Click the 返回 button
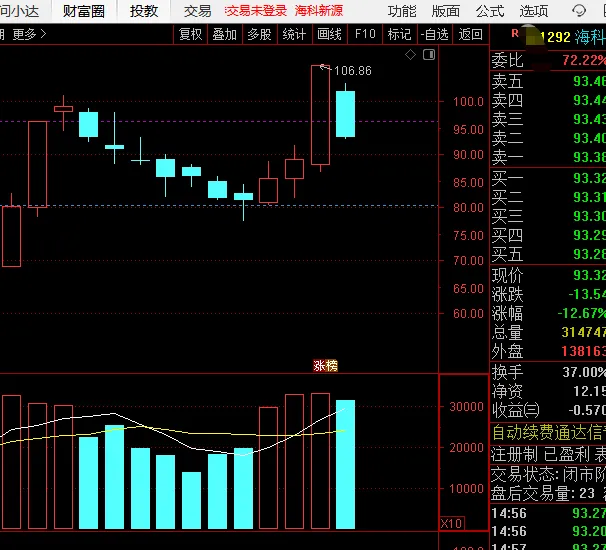This screenshot has height=550, width=606. click(x=470, y=34)
